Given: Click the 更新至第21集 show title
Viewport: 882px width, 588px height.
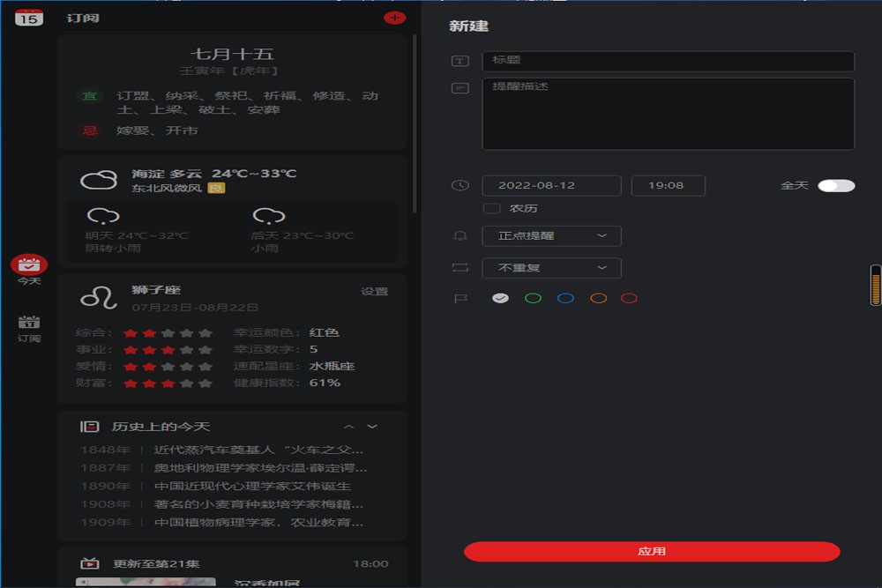Looking at the screenshot, I should 156,564.
